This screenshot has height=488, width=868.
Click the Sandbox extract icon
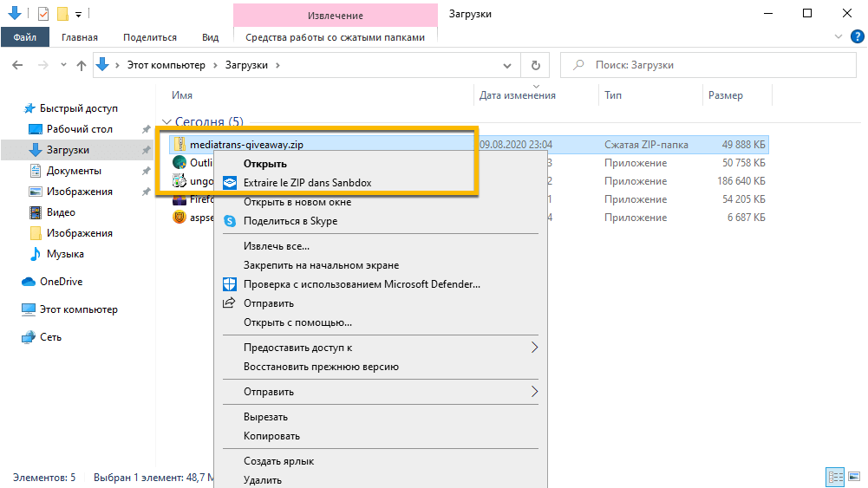pos(230,182)
